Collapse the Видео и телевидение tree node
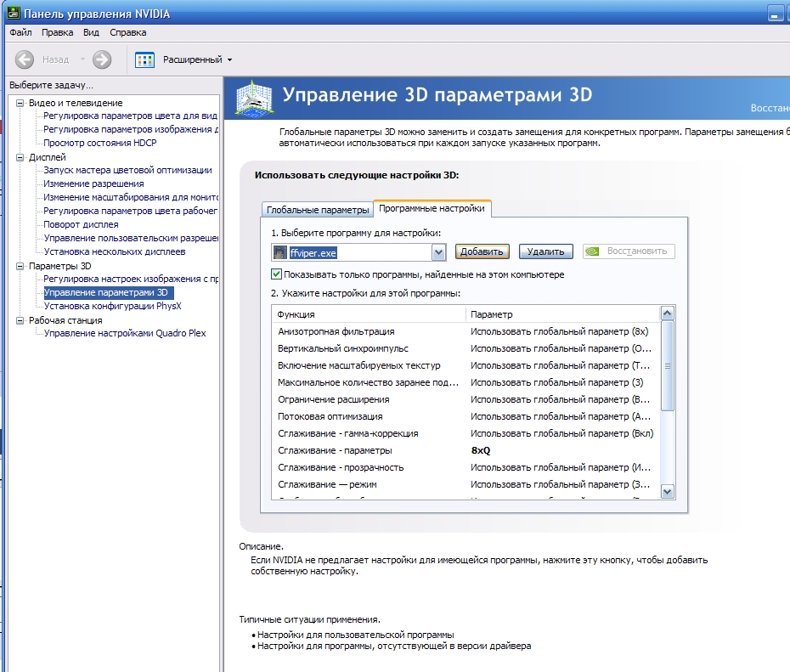 20,103
